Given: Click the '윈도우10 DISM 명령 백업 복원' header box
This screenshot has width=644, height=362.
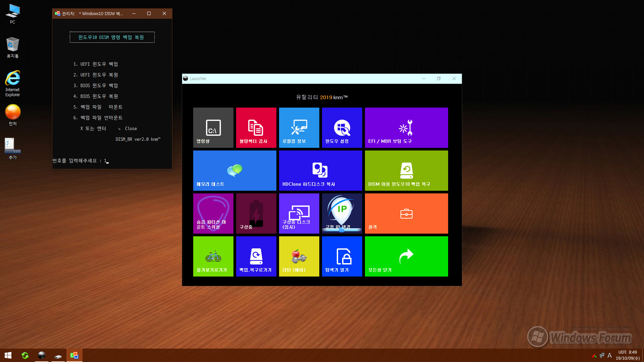Looking at the screenshot, I should 112,37.
